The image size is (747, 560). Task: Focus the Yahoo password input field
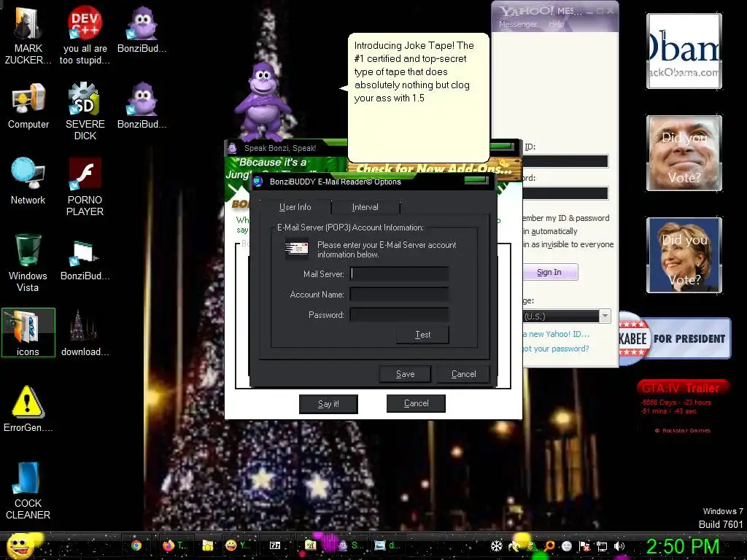coord(565,193)
